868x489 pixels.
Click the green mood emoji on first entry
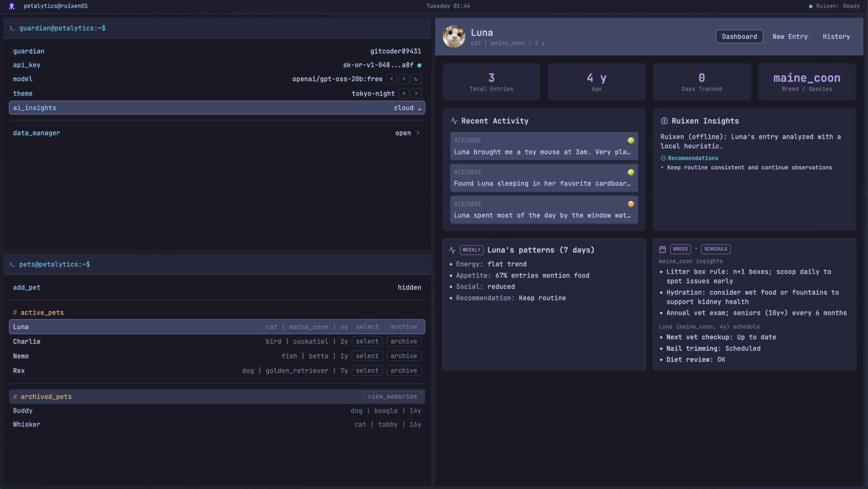[631, 141]
